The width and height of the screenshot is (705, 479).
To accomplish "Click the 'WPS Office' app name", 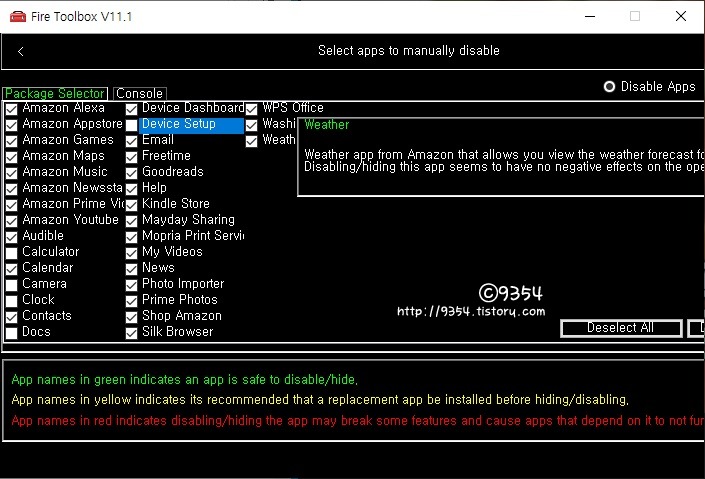I will pyautogui.click(x=293, y=107).
